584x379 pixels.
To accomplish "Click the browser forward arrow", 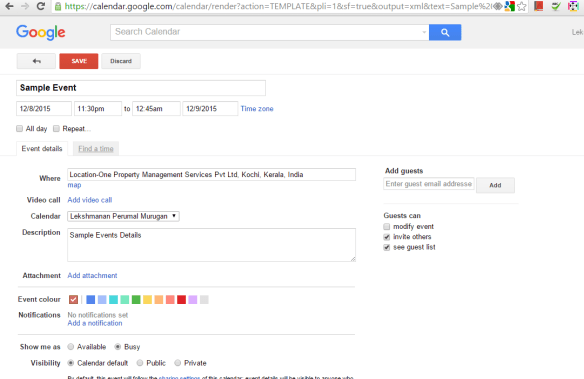I will (25, 6).
